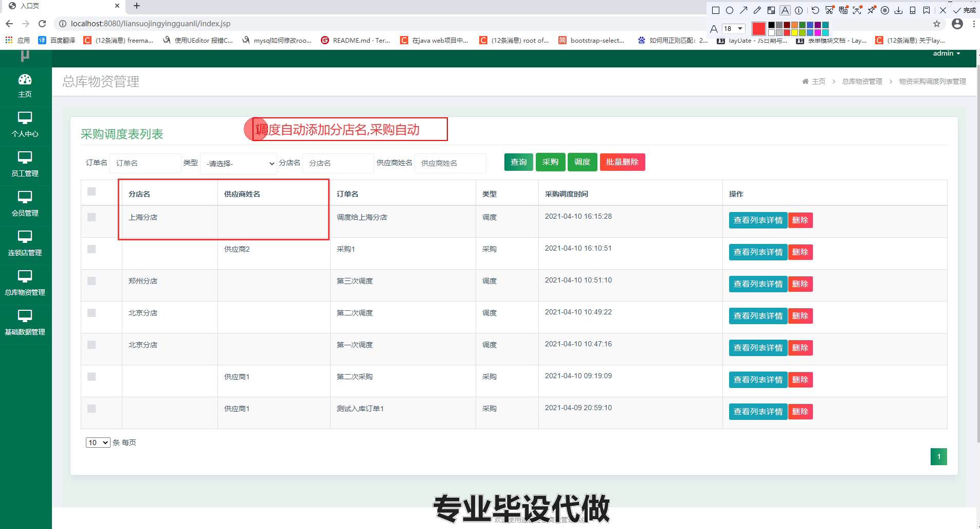This screenshot has height=529, width=980.
Task: Send the screenshot to phone
Action: (913, 10)
